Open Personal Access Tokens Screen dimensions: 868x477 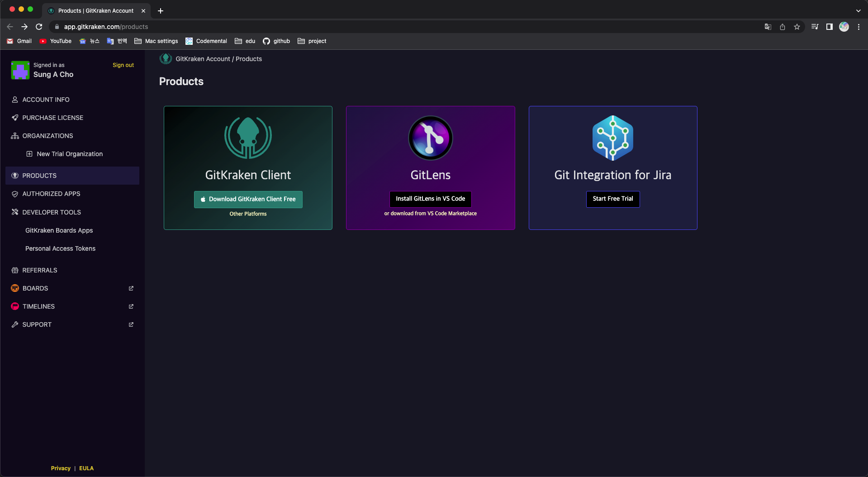[61, 248]
